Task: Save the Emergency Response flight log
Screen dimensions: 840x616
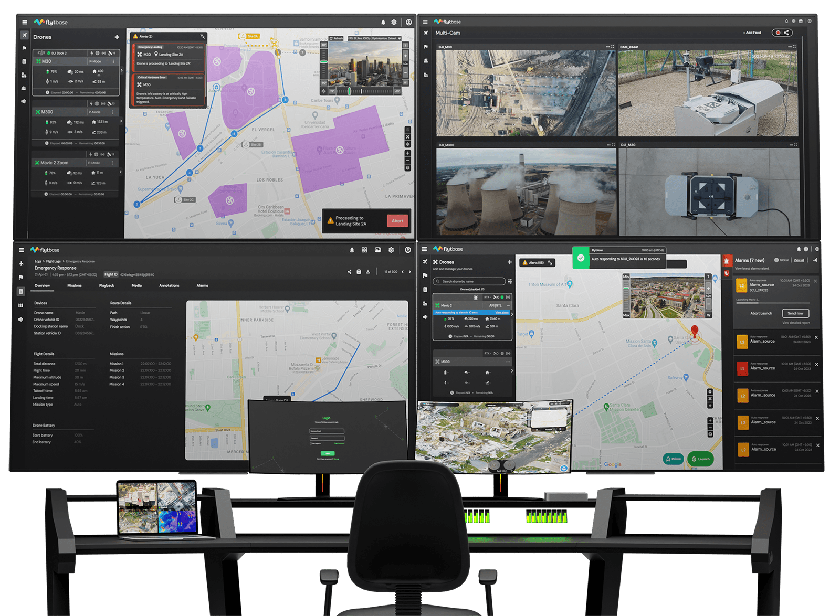Action: click(x=359, y=272)
